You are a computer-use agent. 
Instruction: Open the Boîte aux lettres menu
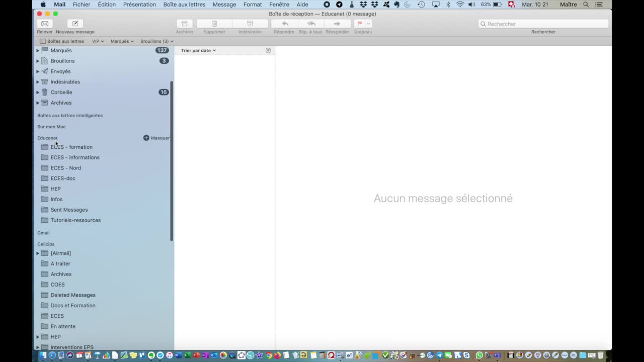point(184,5)
